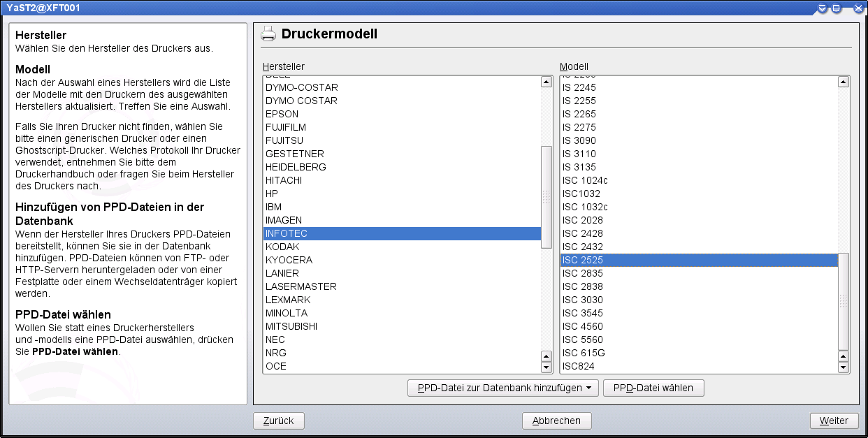Viewport: 868px width, 438px height.
Task: Click the bottom down arrow of Hersteller scrollbar
Action: point(547,367)
